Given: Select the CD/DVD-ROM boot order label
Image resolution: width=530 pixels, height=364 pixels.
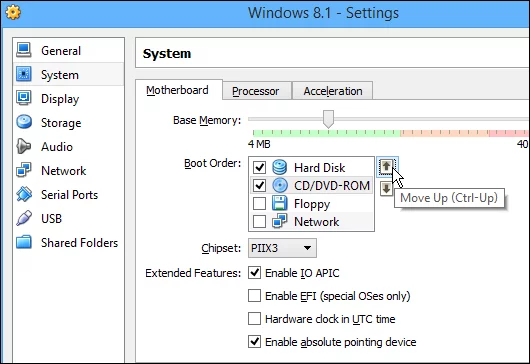Looking at the screenshot, I should [x=332, y=185].
